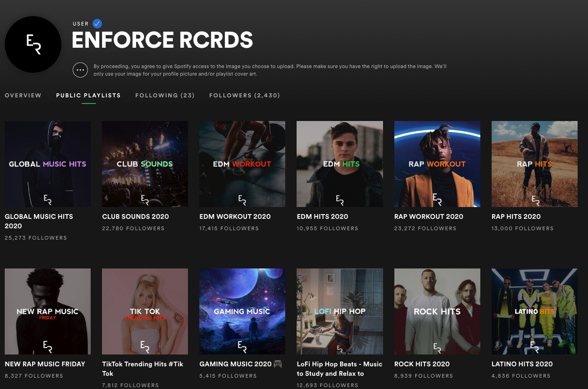Open the three-dot more options button
The image size is (588, 389).
(x=80, y=70)
